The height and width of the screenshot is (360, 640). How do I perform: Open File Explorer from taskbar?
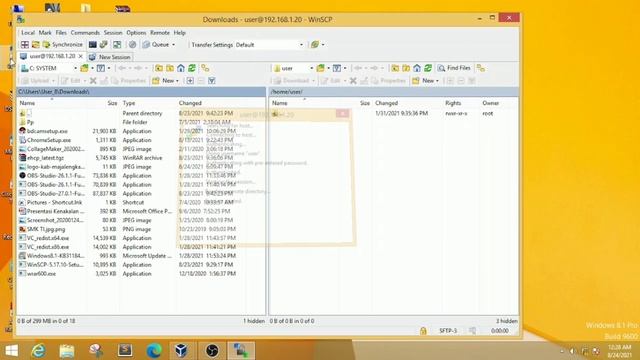(67, 351)
